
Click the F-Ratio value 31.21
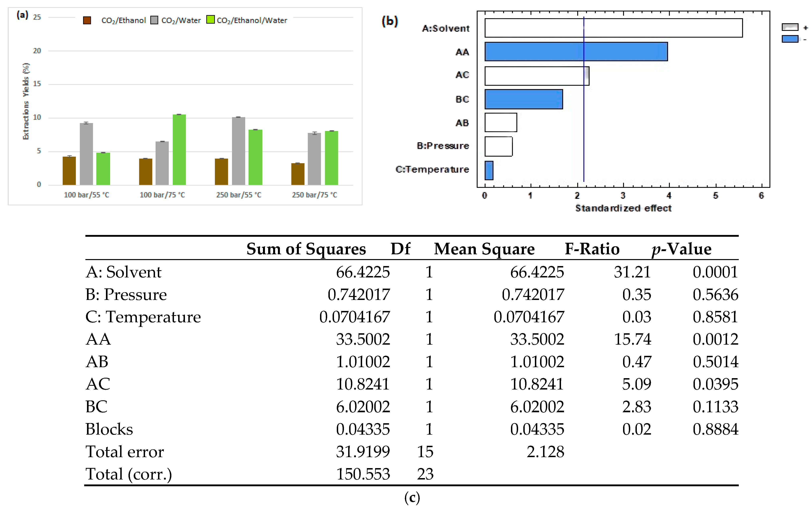click(632, 272)
